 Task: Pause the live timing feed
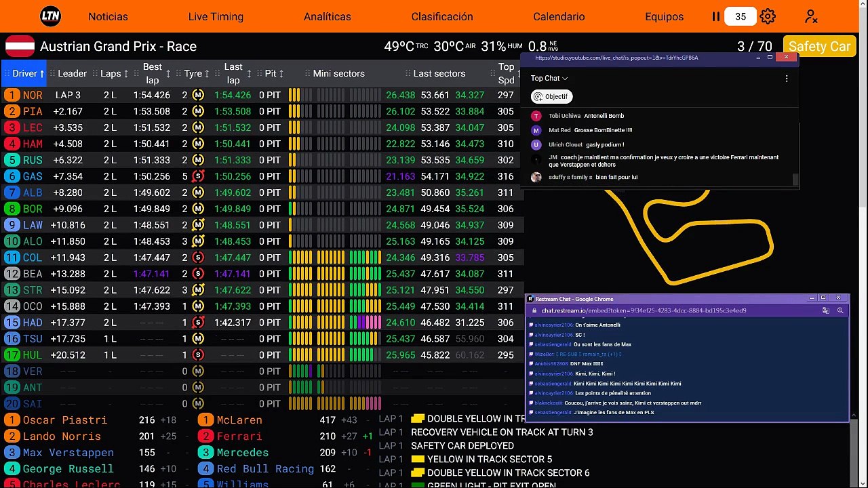[x=715, y=16]
